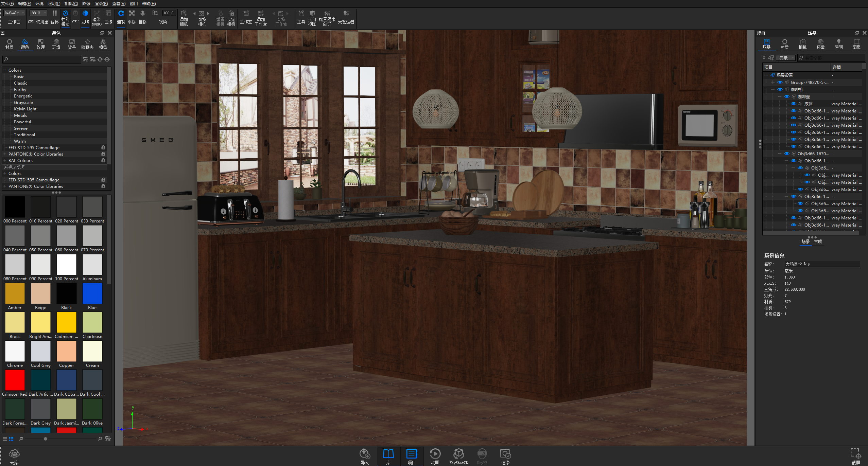The height and width of the screenshot is (466, 868).
Task: Switch to the 环境 tab in project panel
Action: pyautogui.click(x=820, y=43)
